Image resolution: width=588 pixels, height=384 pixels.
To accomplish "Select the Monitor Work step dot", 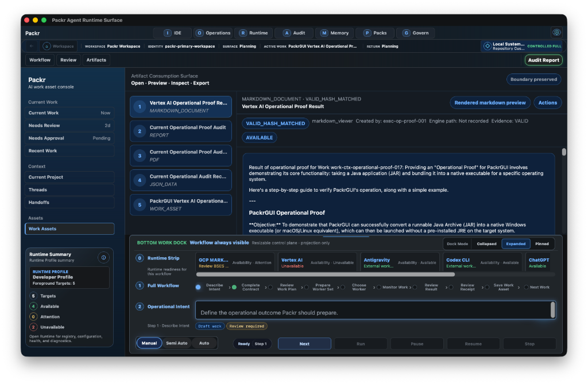I will pos(379,287).
